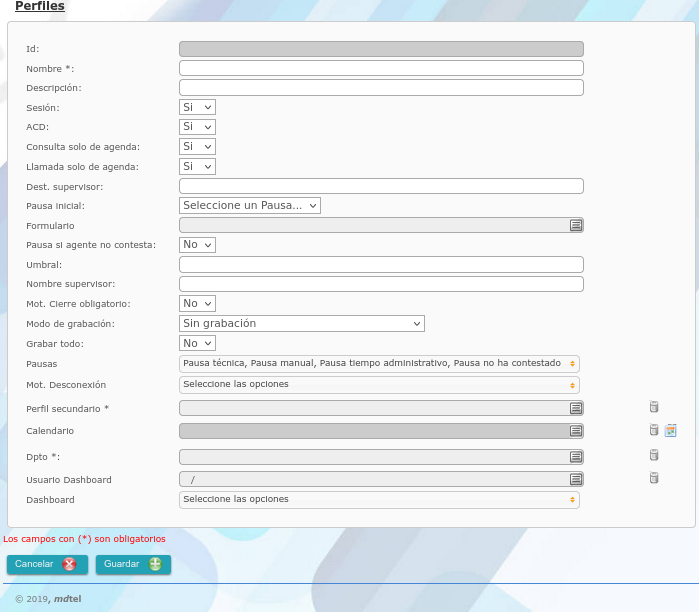This screenshot has width=699, height=612.
Task: Open the Perfil secundario list picker icon
Action: click(x=576, y=408)
